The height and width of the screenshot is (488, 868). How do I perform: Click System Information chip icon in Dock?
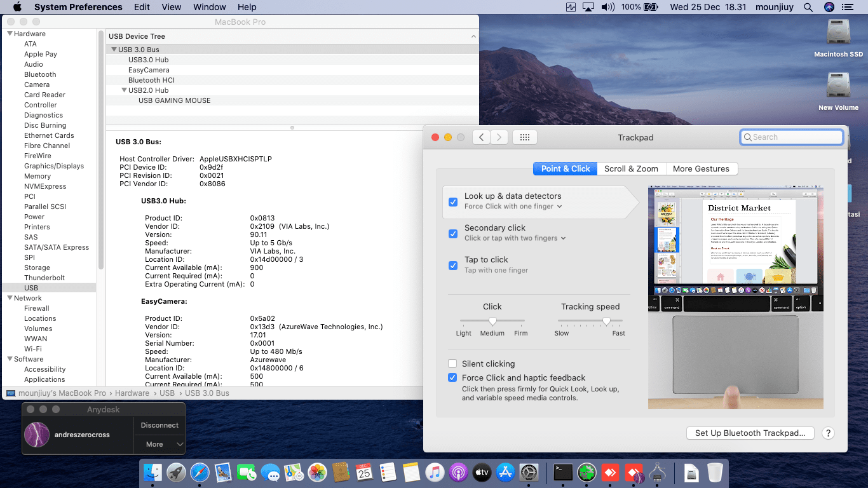[657, 472]
